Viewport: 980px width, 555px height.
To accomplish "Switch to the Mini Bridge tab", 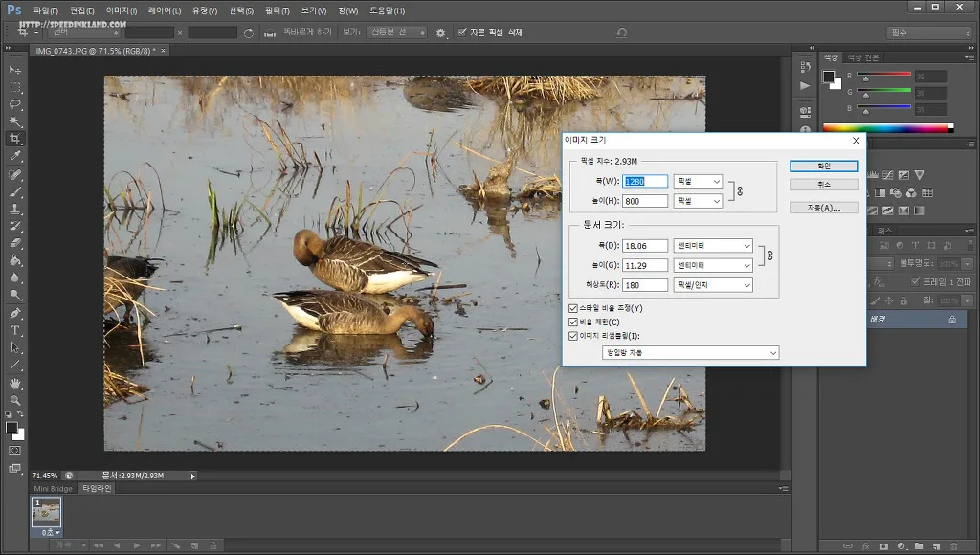I will [x=54, y=488].
